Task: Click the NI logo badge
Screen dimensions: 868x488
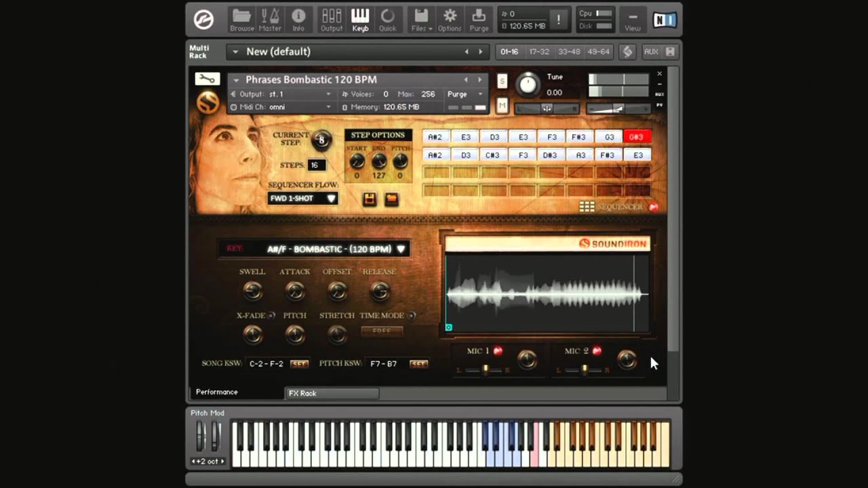Action: click(x=665, y=20)
